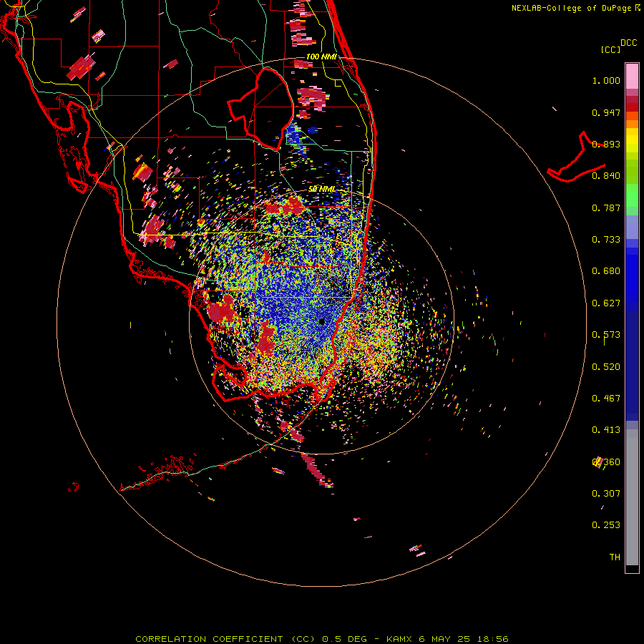644x644 pixels.
Task: Click the 50 NMI range ring label
Action: (x=322, y=189)
